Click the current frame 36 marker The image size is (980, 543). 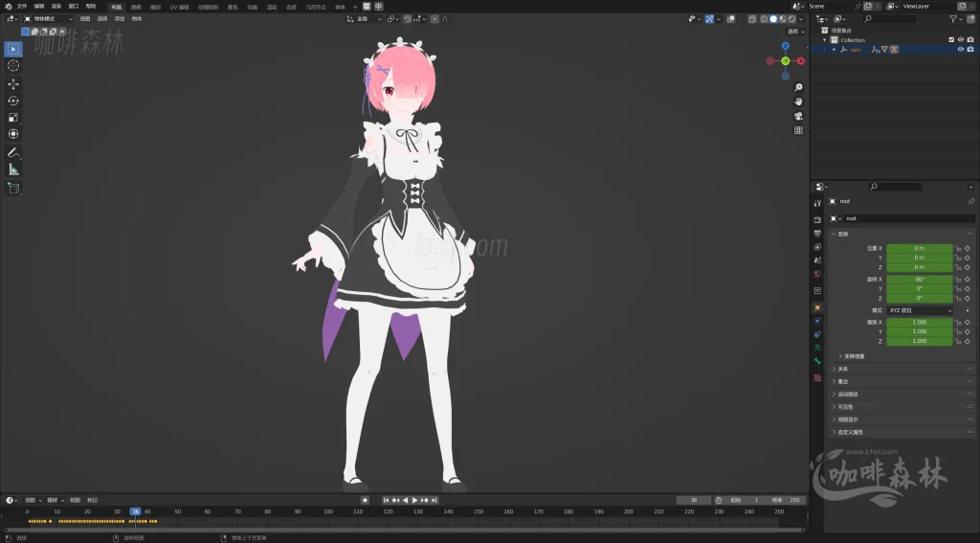(135, 511)
